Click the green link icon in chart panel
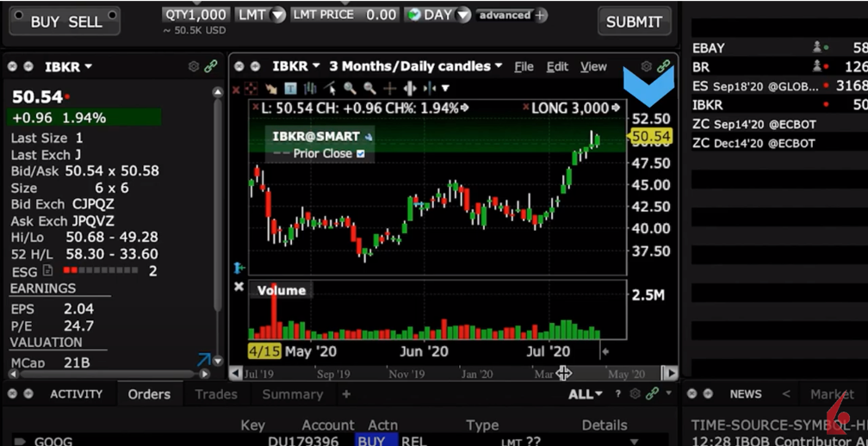Screen dimensions: 868x446 (663, 66)
